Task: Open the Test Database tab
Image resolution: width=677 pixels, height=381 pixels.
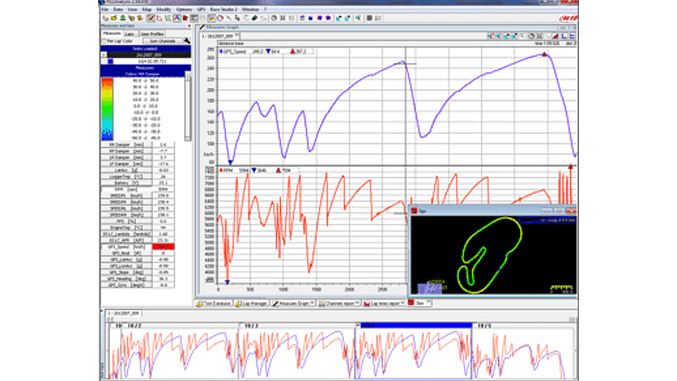Action: click(214, 304)
